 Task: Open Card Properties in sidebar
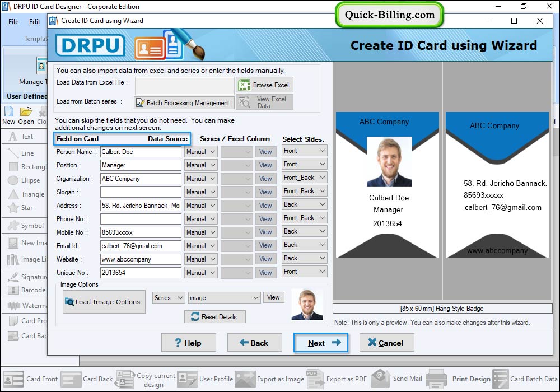(27, 320)
